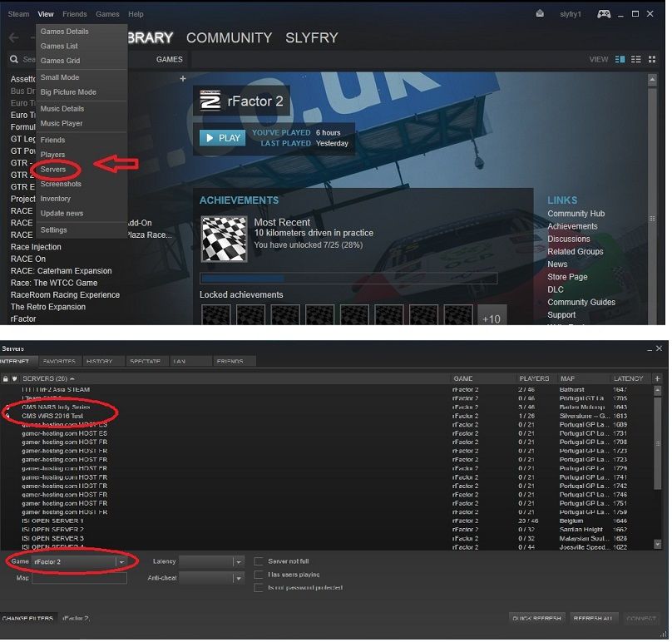This screenshot has width=672, height=642.
Task: Open the Steam inbox envelope icon
Action: pyautogui.click(x=540, y=13)
